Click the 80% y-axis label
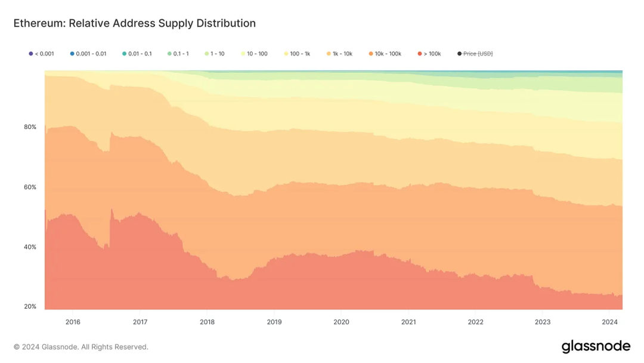The image size is (644, 363). pyautogui.click(x=30, y=127)
